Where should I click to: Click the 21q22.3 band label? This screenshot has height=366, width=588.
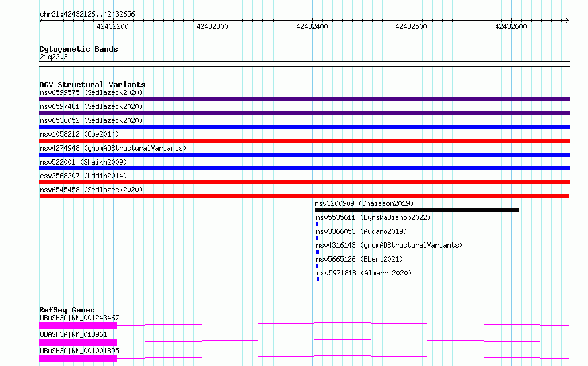(x=54, y=57)
